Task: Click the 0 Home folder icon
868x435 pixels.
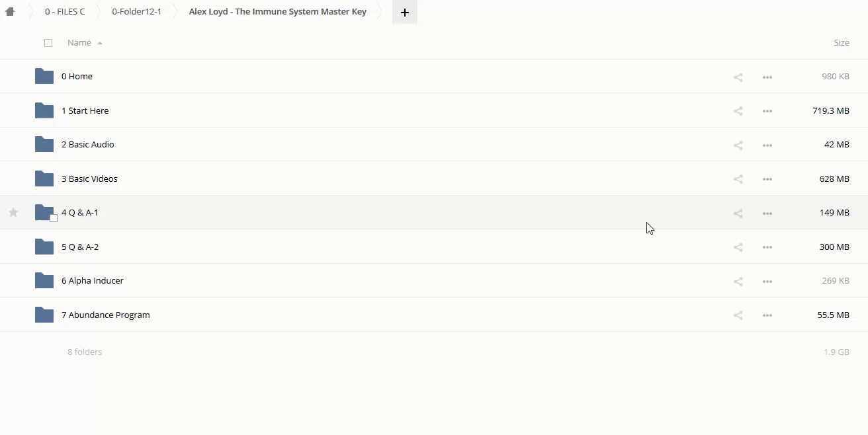Action: tap(44, 76)
